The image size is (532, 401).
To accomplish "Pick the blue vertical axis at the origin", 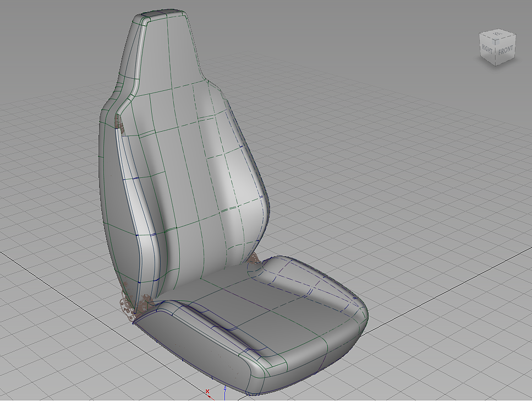I will (x=225, y=393).
